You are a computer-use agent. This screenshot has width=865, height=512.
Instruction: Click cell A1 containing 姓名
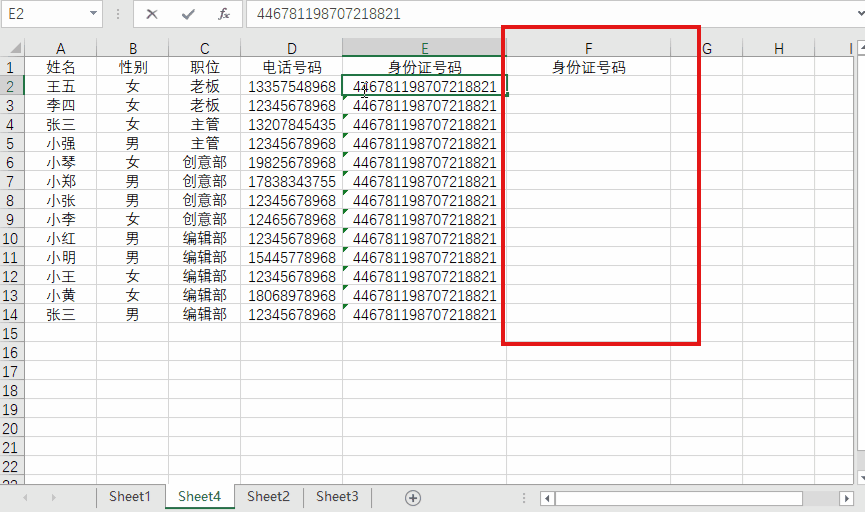pos(61,67)
